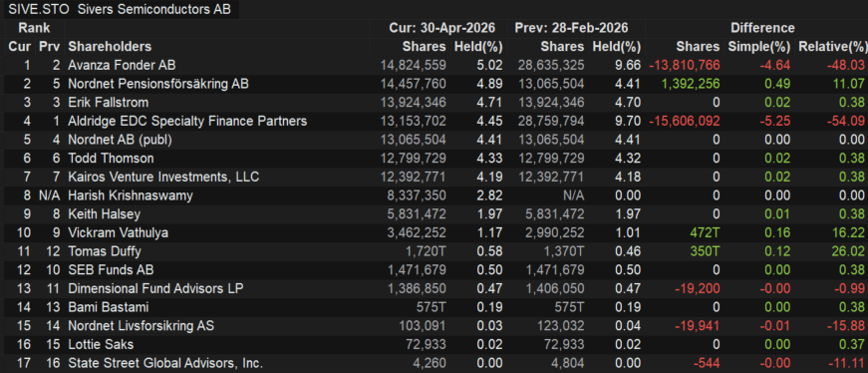Click the Cur rank column header
Screen dimensions: 868x373
pos(20,47)
